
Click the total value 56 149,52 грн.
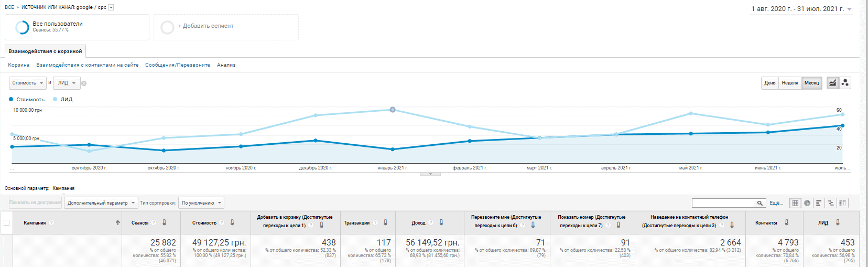[432, 243]
